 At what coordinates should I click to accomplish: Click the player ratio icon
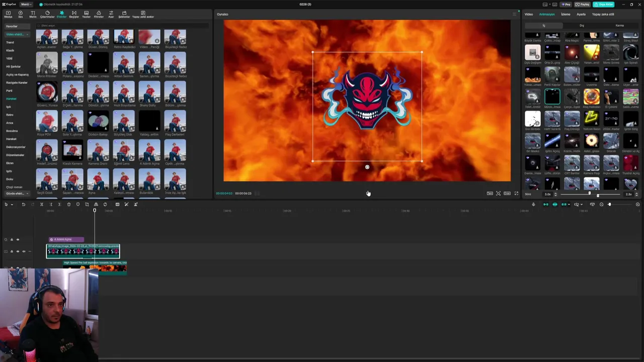(x=507, y=194)
